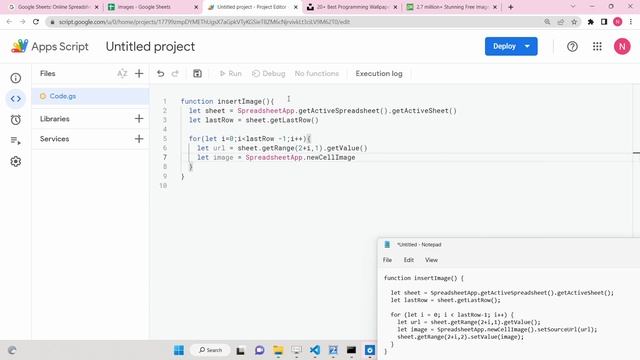Switch to Images - Google Sheets tab
The image size is (640, 360).
[x=152, y=7]
